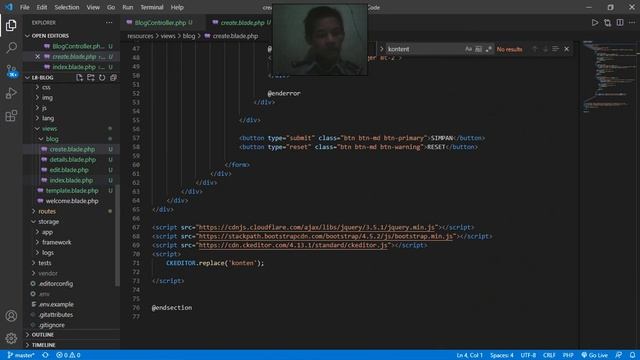Open the bootstrap CDN script link

tap(326, 236)
